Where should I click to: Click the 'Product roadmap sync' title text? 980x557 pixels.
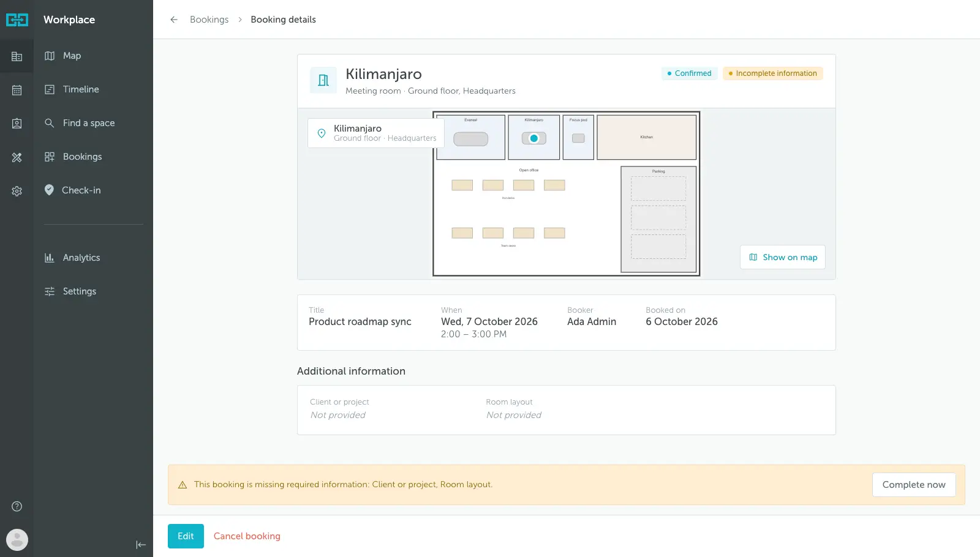click(360, 322)
